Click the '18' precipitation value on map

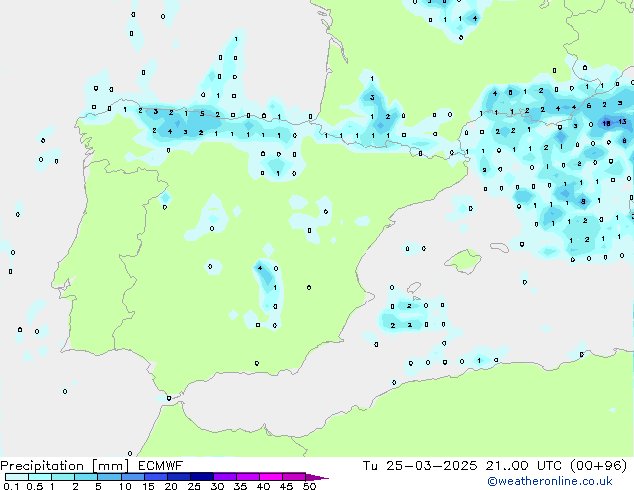[x=606, y=123]
